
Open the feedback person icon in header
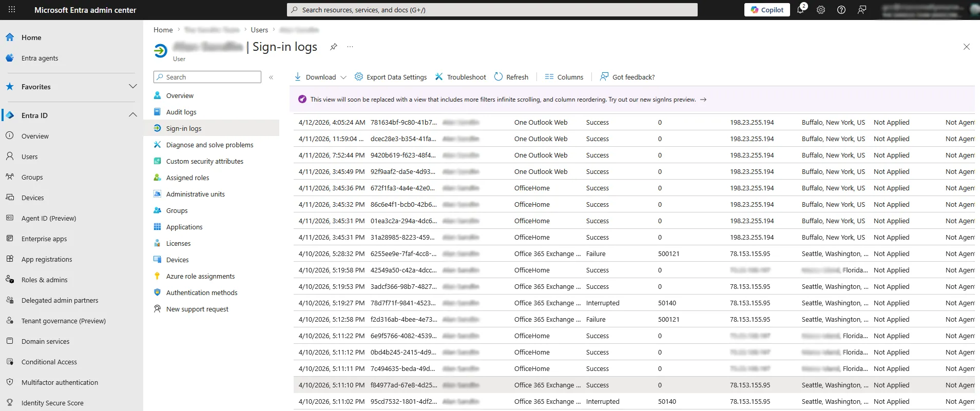coord(862,10)
